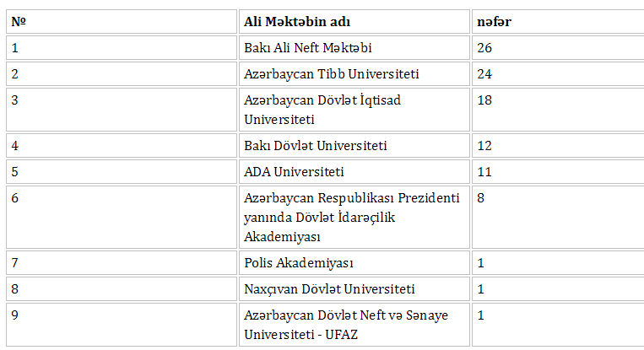
Task: Select the "Bakı Ali Neft Məktəbi" cell
Action: click(x=354, y=47)
